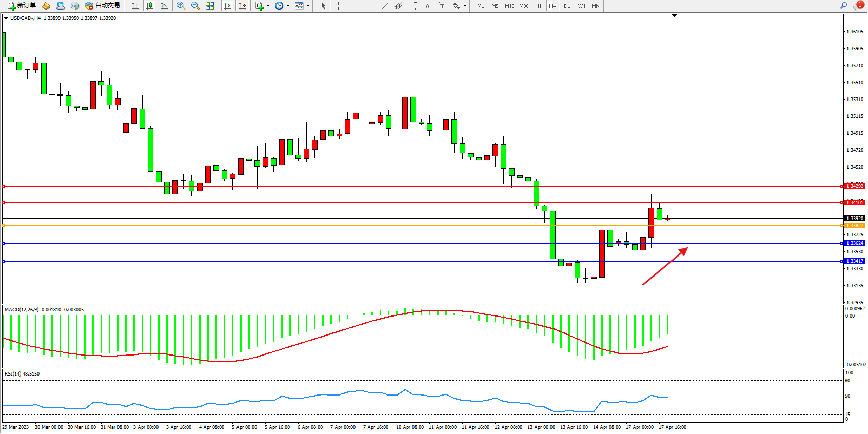Zoom out of the chart
This screenshot has height=434, width=868.
[195, 6]
